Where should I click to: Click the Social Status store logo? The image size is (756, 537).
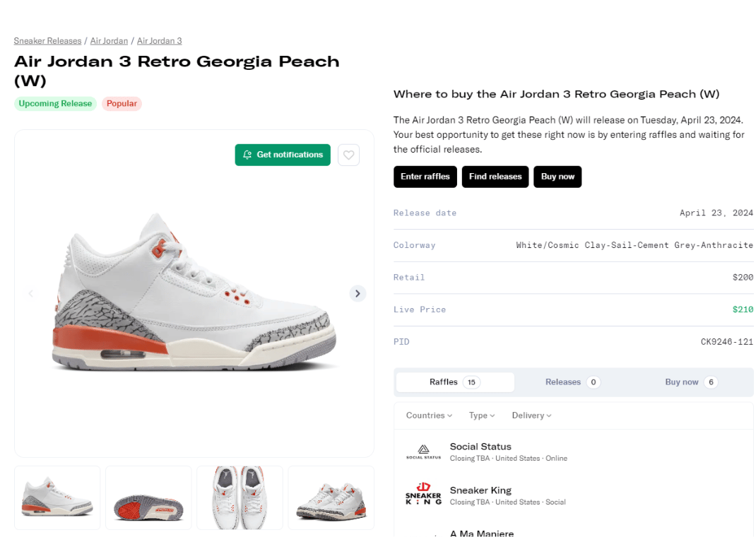pyautogui.click(x=423, y=452)
